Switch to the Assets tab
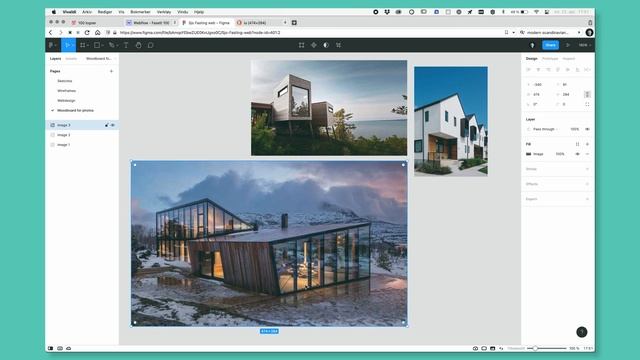This screenshot has height=360, width=640. 71,59
